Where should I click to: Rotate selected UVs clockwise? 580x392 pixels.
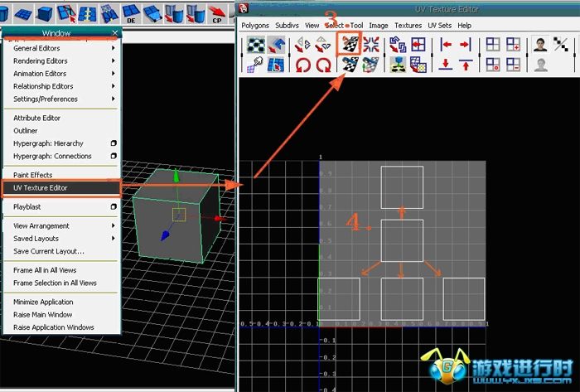pos(323,65)
